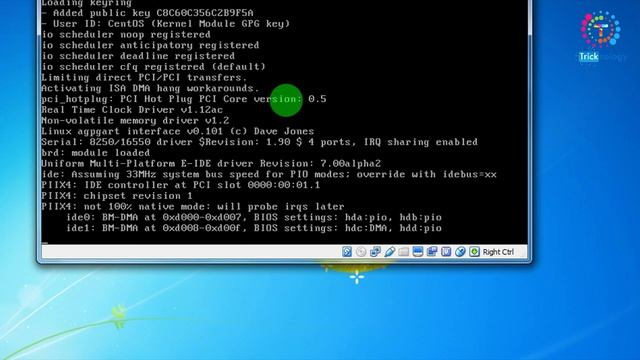Toggle the mouse integration icon

460,252
